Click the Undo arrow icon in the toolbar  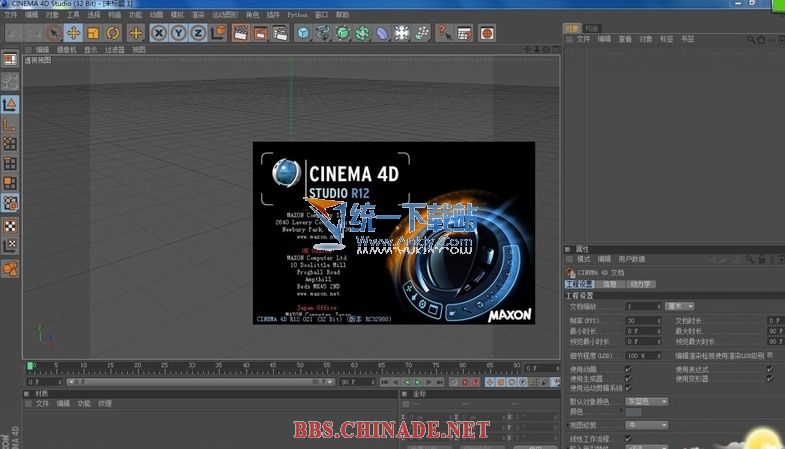[x=14, y=33]
